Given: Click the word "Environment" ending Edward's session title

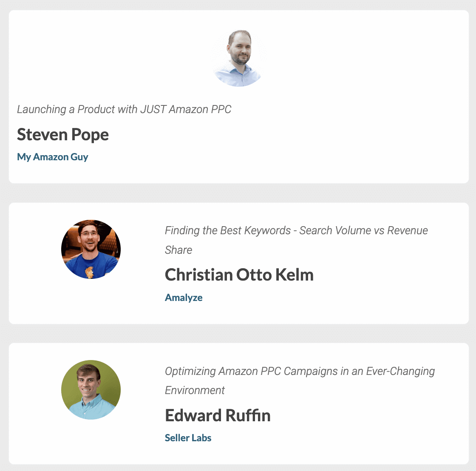Looking at the screenshot, I should 195,390.
